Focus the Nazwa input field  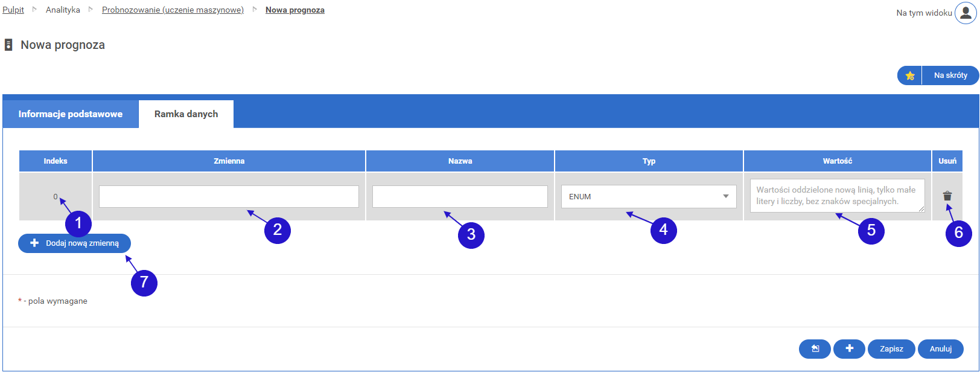click(460, 197)
